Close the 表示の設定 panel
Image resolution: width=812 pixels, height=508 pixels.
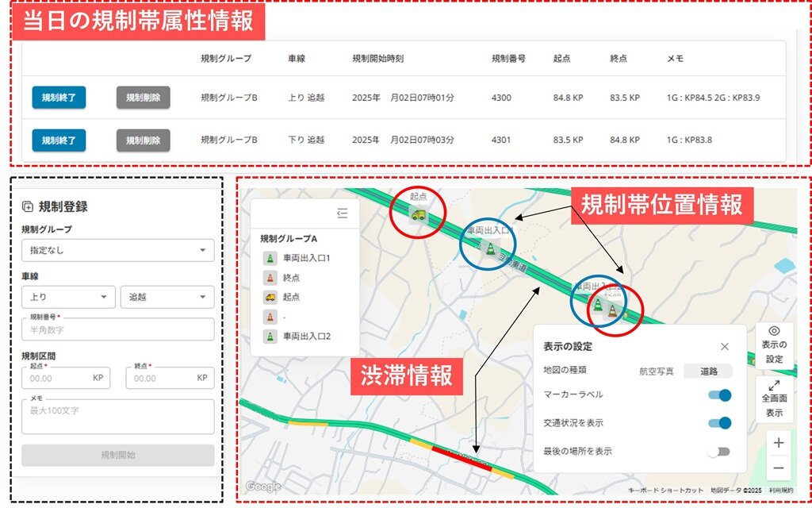pos(724,347)
